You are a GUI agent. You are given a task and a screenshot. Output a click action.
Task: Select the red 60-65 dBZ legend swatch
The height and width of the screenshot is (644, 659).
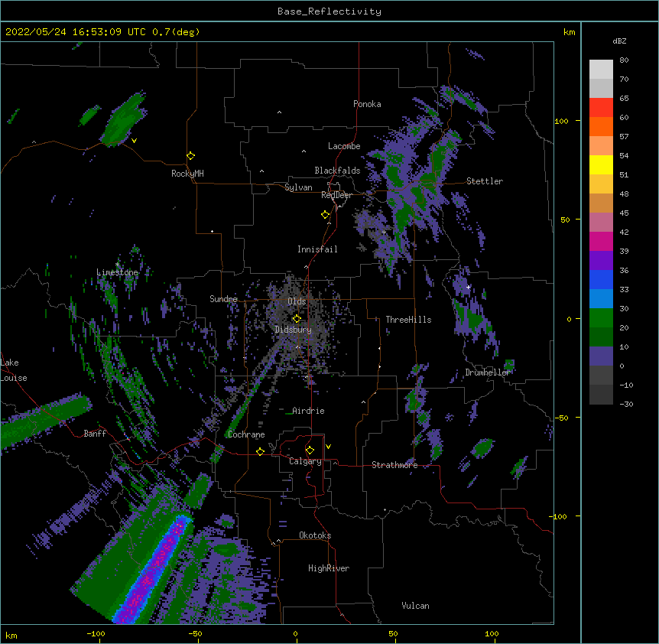[601, 108]
